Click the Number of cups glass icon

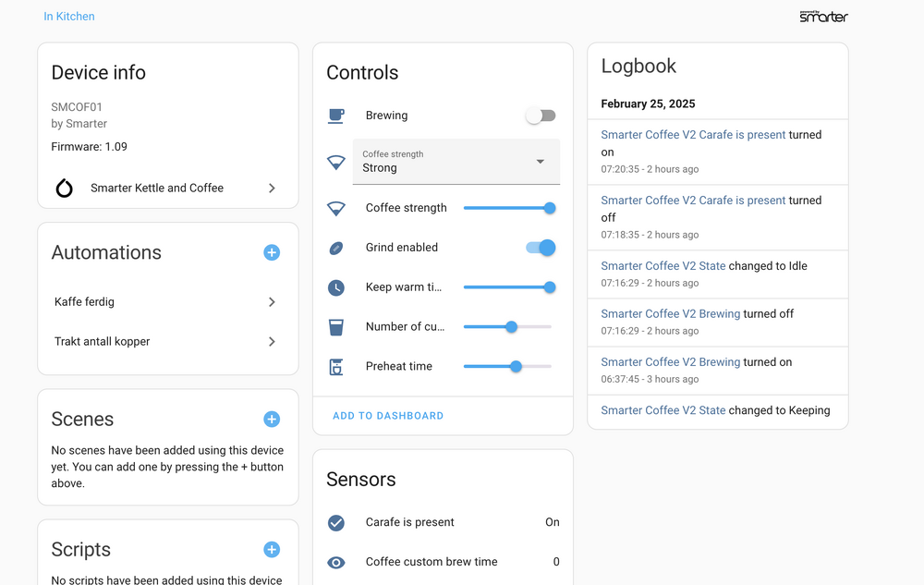(336, 327)
